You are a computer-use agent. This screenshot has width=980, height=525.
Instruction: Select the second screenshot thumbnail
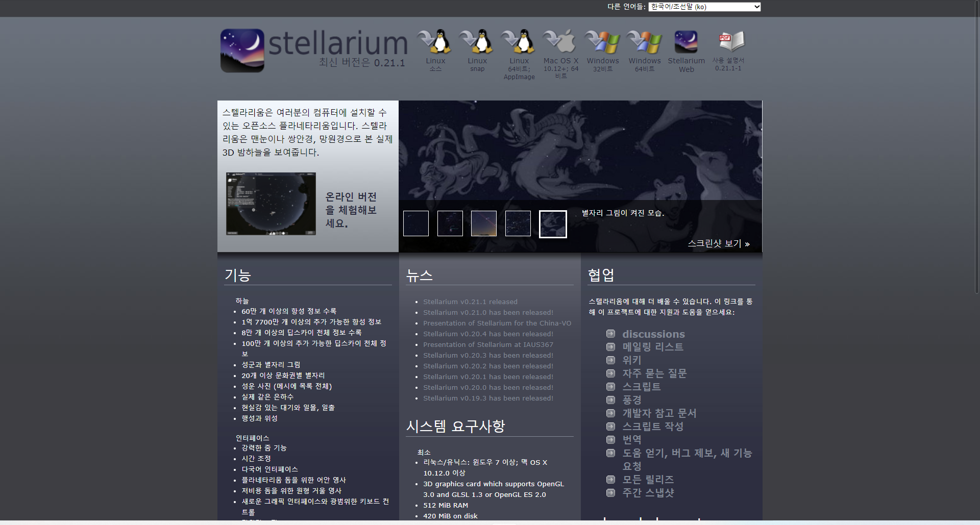(450, 223)
